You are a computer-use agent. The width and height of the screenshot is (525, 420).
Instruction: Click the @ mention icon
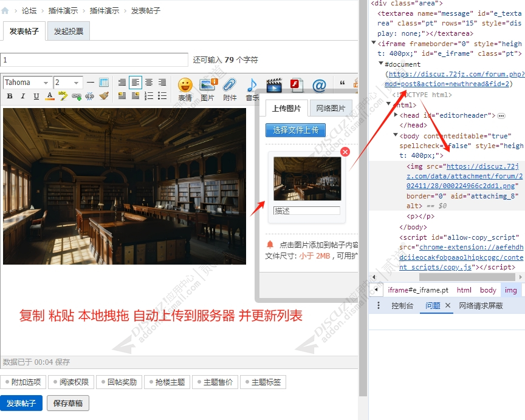(x=319, y=86)
